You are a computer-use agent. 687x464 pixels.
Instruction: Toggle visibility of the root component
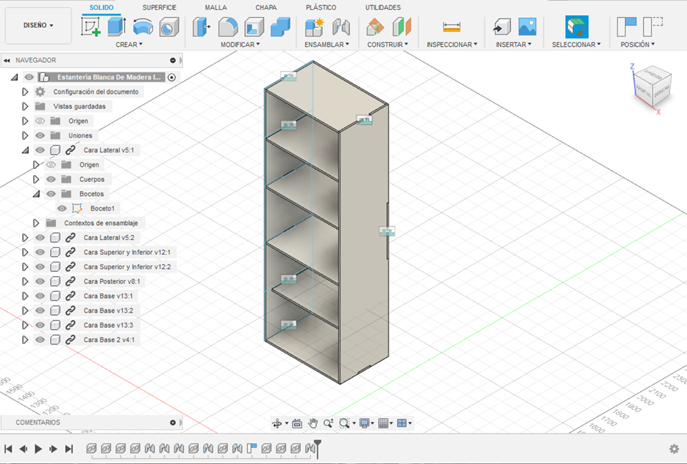29,77
